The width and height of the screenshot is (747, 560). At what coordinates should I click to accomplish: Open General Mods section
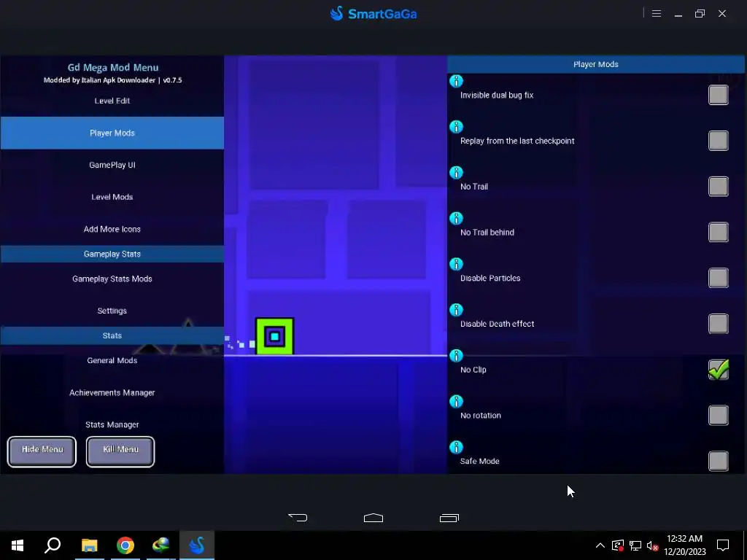pos(112,360)
